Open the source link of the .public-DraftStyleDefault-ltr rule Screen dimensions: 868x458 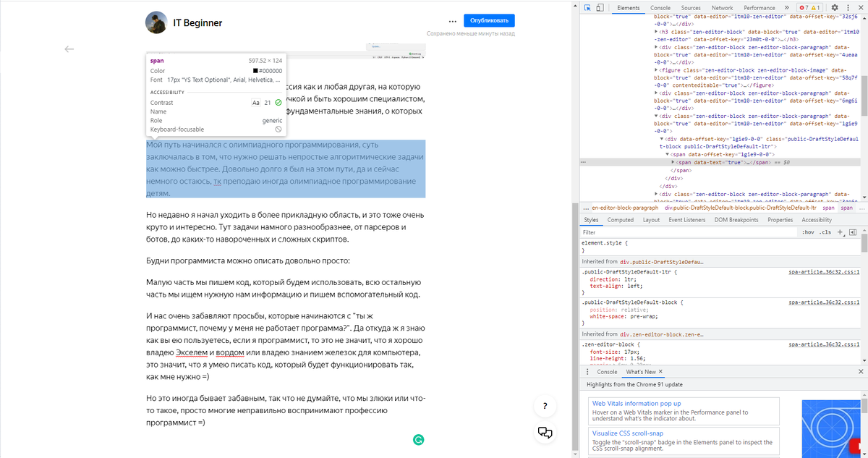(824, 272)
